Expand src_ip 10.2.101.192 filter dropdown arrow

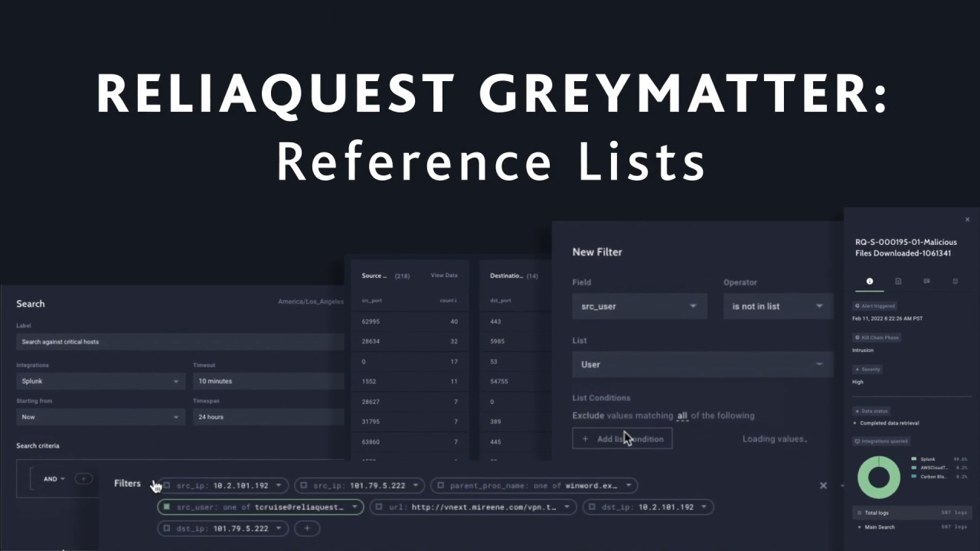pyautogui.click(x=279, y=485)
